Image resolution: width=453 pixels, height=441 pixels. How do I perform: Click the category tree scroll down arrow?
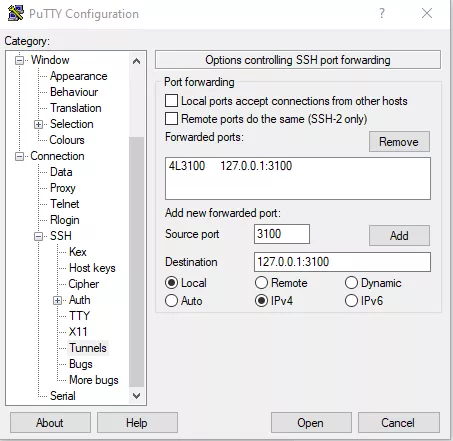pyautogui.click(x=136, y=396)
